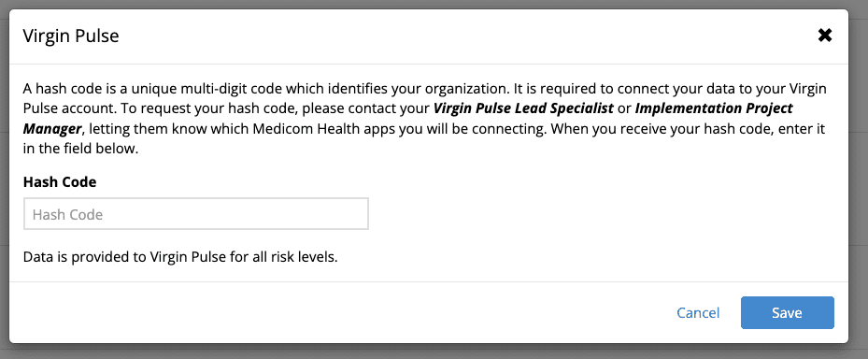Click the dimmed backdrop above the dialog
The image size is (868, 359).
(x=434, y=4)
